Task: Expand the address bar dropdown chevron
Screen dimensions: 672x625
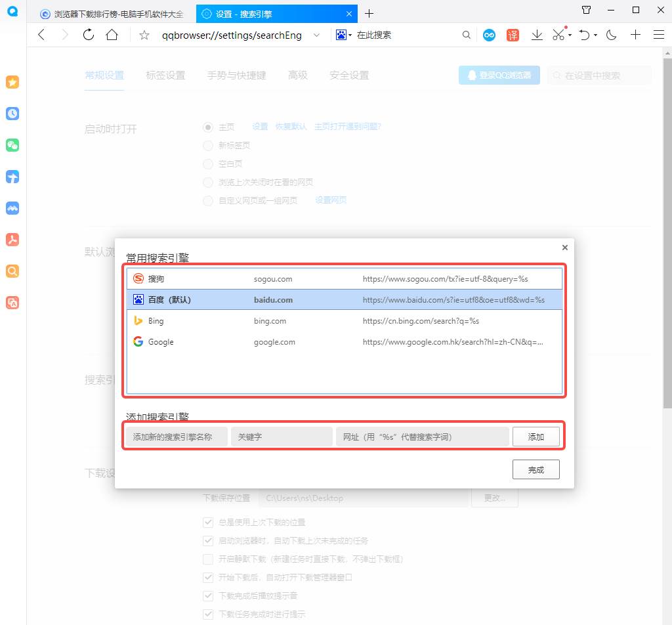Action: coord(316,35)
